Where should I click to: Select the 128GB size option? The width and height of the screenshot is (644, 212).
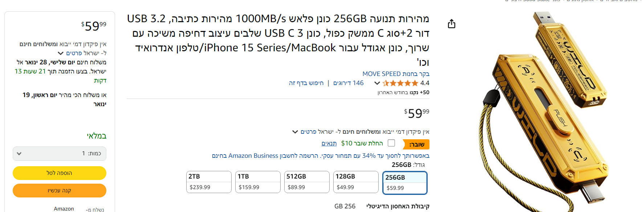coord(356,182)
